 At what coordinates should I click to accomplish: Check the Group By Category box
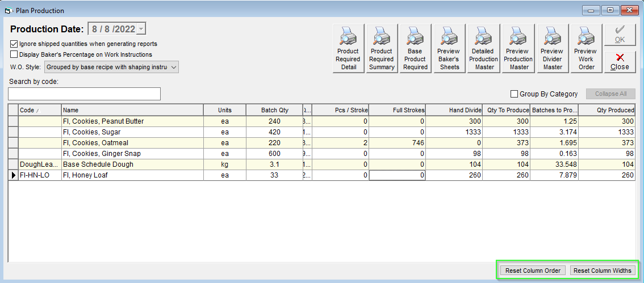tap(514, 94)
